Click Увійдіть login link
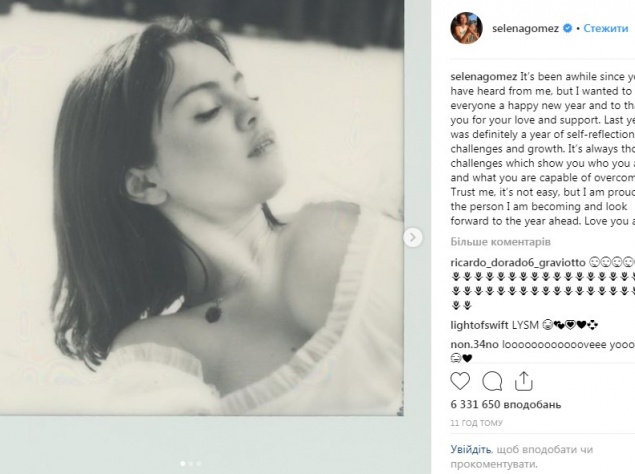 (x=470, y=450)
